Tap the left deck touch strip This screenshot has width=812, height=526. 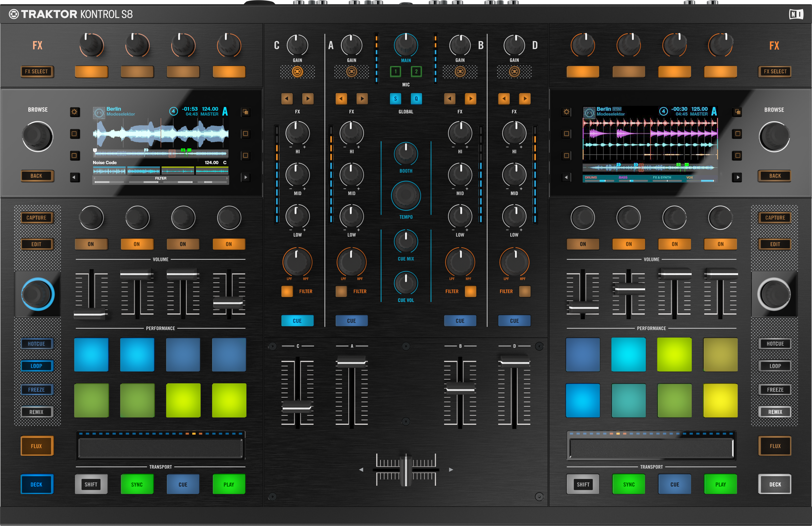(x=160, y=448)
